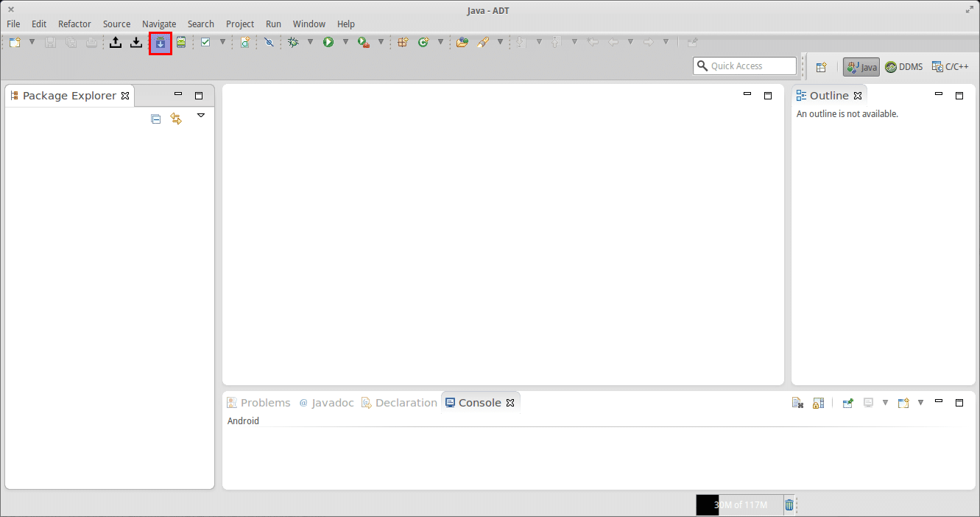The height and width of the screenshot is (517, 980).
Task: Open dropdown beside the Lint checkmark icon
Action: [x=222, y=42]
